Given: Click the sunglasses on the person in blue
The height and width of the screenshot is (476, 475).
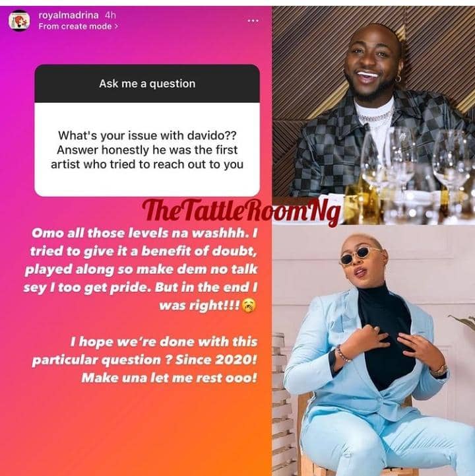Looking at the screenshot, I should click(360, 255).
